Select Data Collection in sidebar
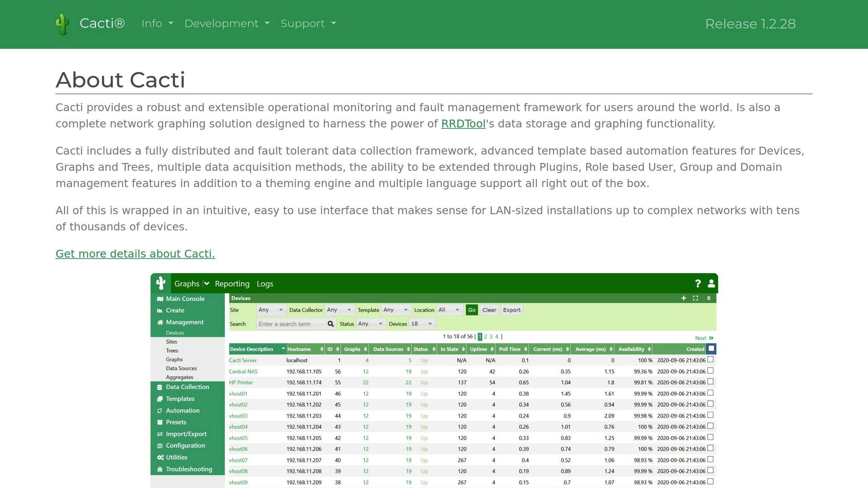The image size is (868, 488). tap(187, 387)
